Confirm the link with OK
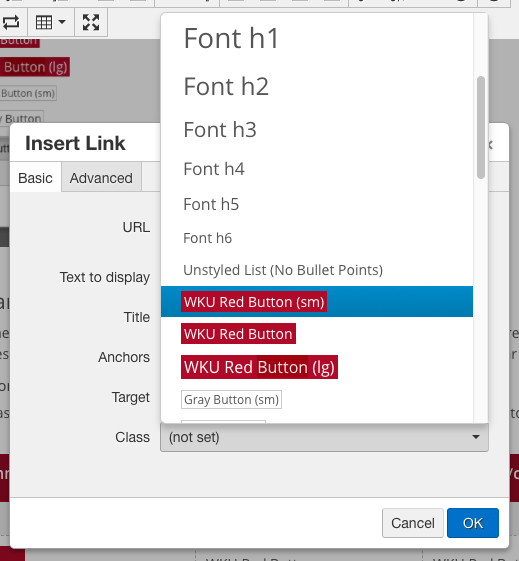The height and width of the screenshot is (561, 519). (473, 523)
